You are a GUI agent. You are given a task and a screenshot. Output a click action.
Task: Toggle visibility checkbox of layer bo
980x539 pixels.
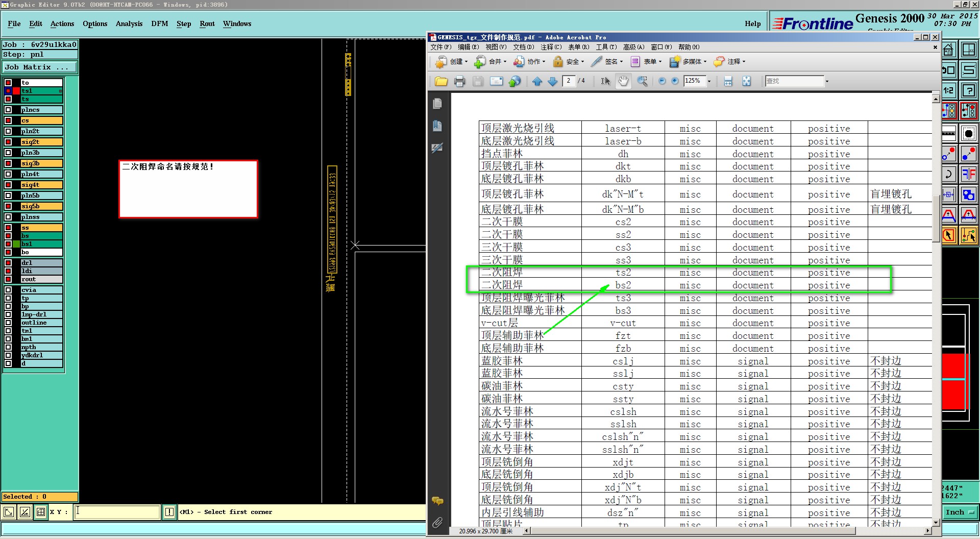tap(8, 252)
